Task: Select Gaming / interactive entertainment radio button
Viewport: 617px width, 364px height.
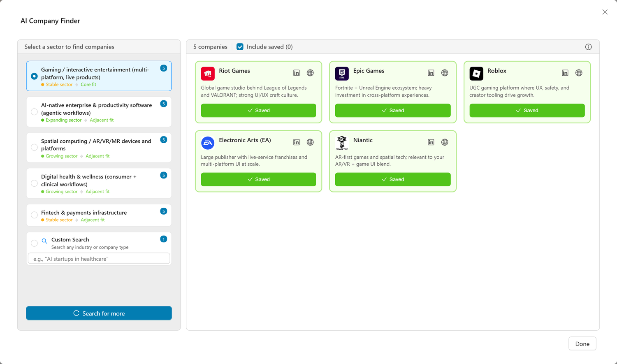Action: [34, 76]
